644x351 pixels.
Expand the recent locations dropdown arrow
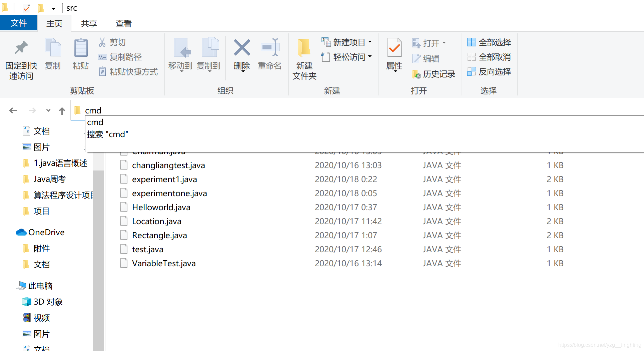point(48,110)
